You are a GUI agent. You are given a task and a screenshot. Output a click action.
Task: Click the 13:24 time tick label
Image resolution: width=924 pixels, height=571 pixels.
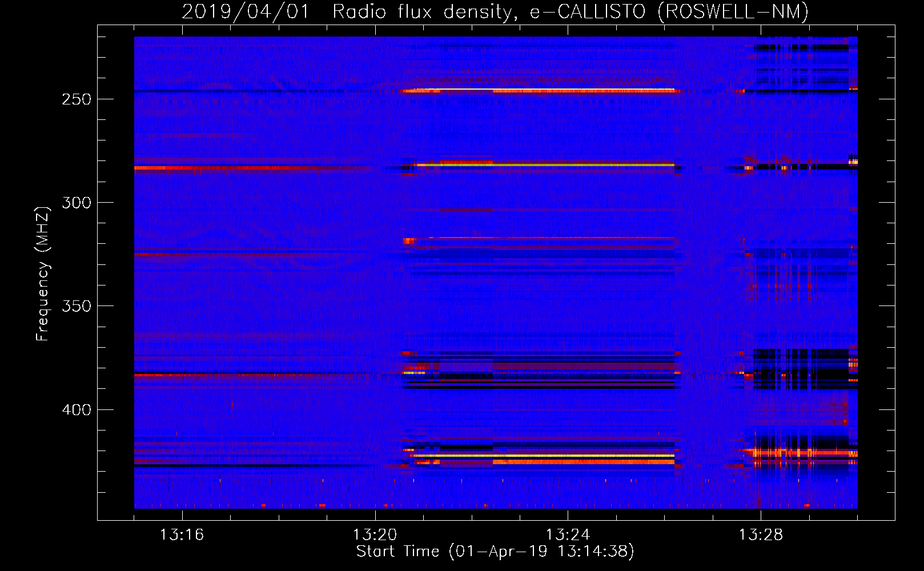568,535
